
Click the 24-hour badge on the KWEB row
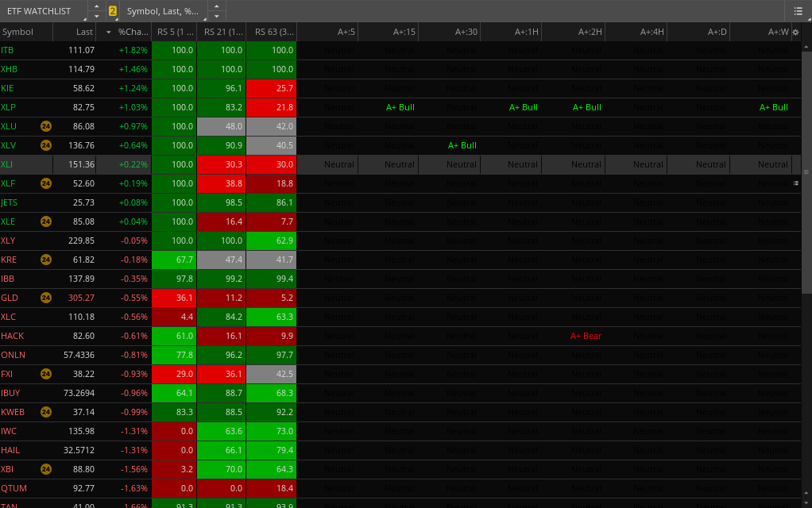[x=46, y=412]
